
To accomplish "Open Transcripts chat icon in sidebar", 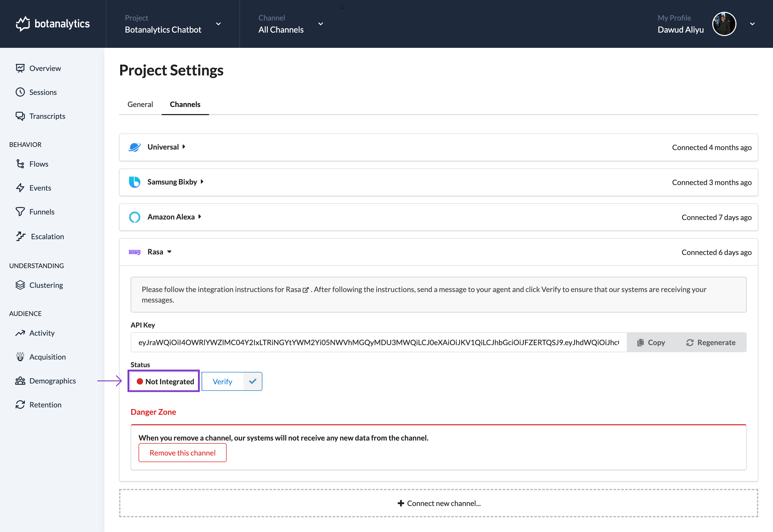I will point(20,116).
